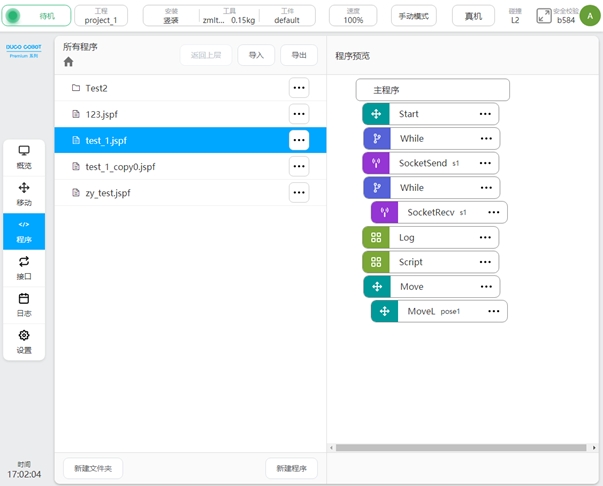Screen dimensions: 603x486
Task: Open more options for 123.jspf
Action: (298, 114)
